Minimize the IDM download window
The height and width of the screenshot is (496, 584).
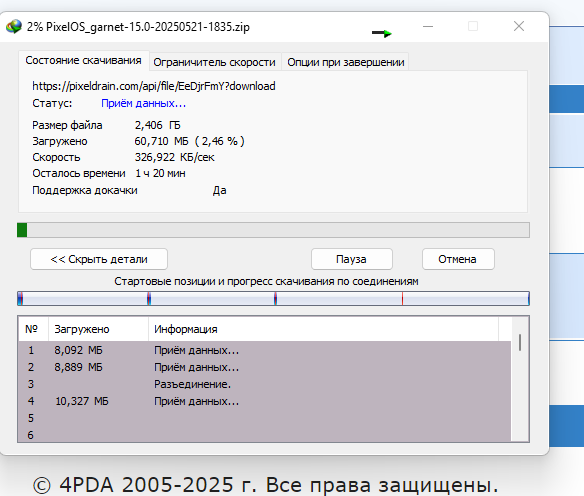tap(428, 26)
